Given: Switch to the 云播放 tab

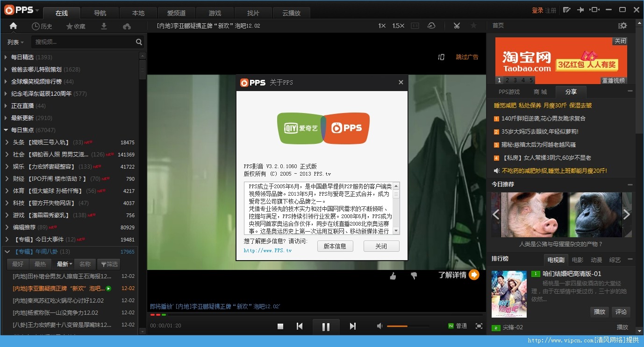Looking at the screenshot, I should 291,13.
